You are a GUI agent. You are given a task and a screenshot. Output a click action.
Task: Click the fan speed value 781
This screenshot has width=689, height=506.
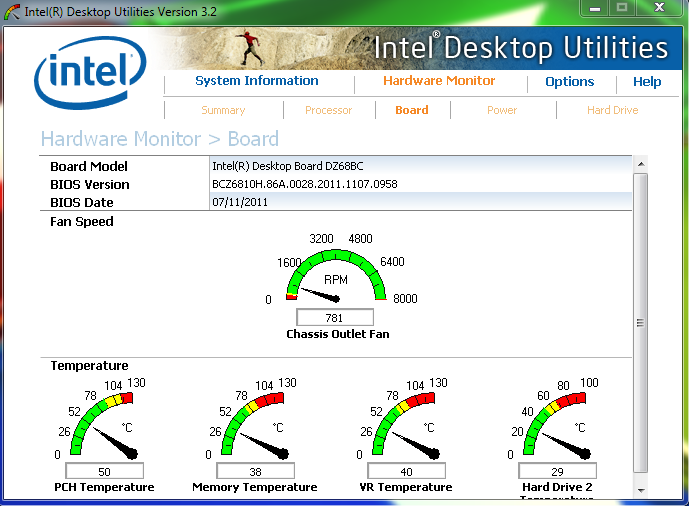[x=335, y=318]
